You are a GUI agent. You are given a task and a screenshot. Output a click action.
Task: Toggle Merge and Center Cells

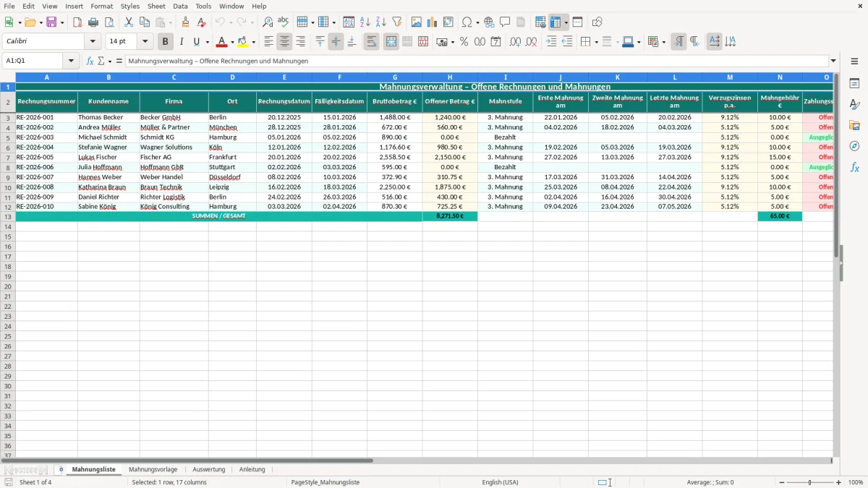click(391, 42)
